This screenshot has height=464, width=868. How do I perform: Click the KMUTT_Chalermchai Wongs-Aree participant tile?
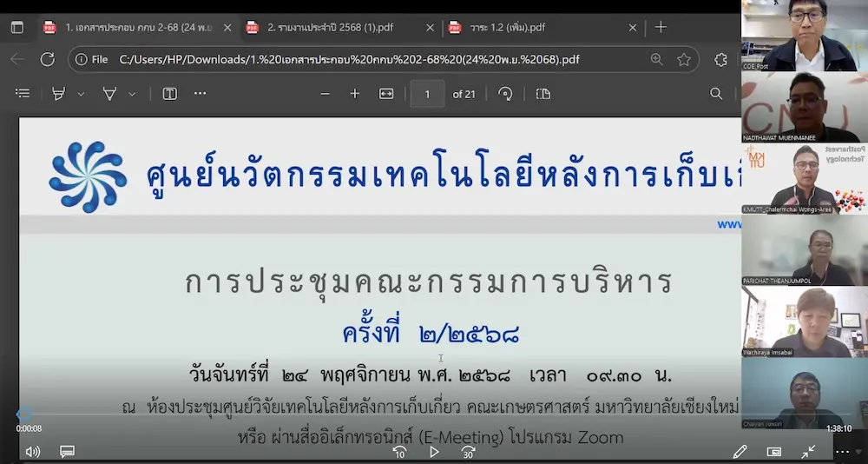click(x=805, y=179)
